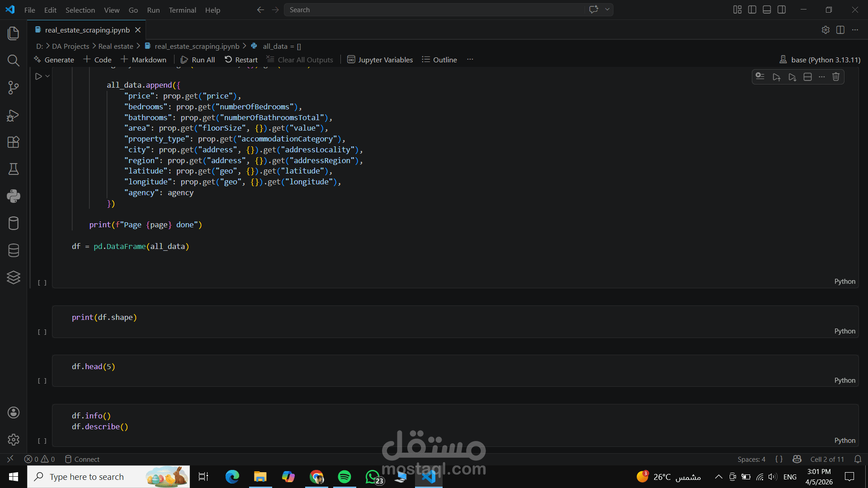Open the Python sidebar panel
The width and height of the screenshot is (868, 488).
(x=14, y=196)
